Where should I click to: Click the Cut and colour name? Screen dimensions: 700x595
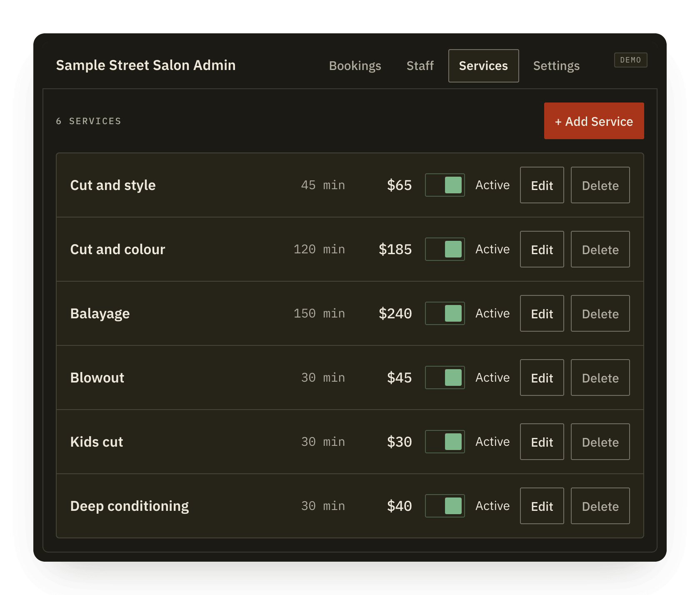[117, 249]
